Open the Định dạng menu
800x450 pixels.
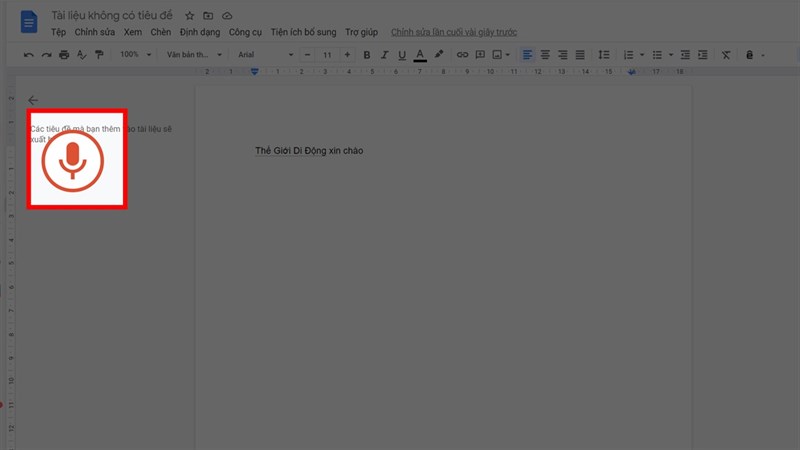coord(199,32)
